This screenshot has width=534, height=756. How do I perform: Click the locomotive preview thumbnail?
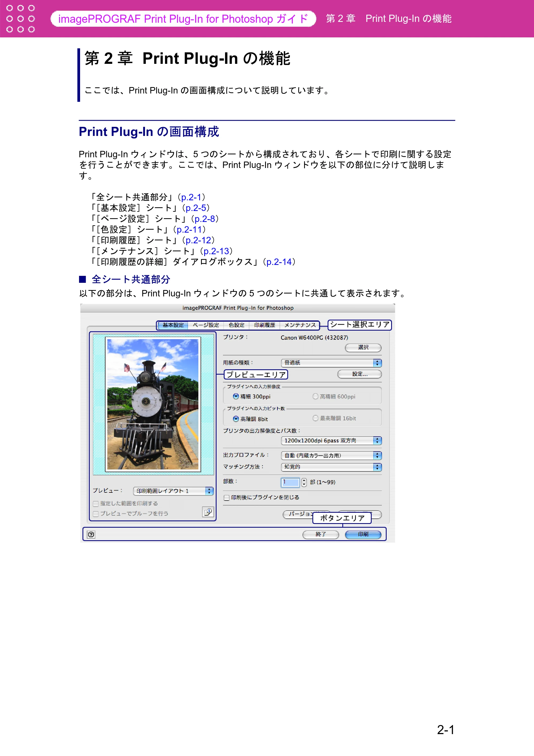[153, 404]
